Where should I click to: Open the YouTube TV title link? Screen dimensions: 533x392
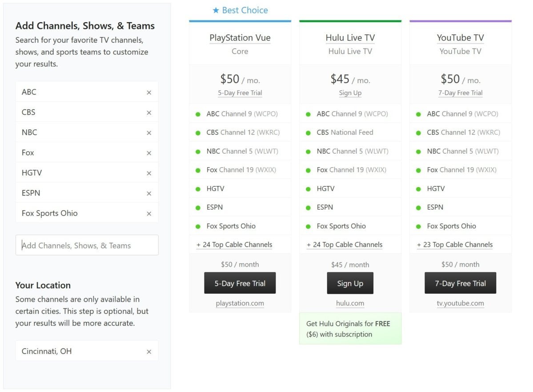(x=460, y=38)
